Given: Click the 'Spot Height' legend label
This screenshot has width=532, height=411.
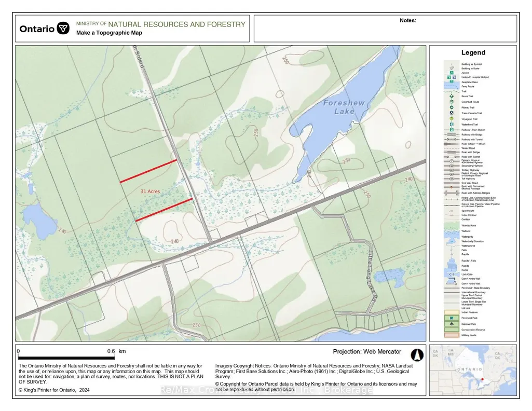Looking at the screenshot, I should point(468,211).
